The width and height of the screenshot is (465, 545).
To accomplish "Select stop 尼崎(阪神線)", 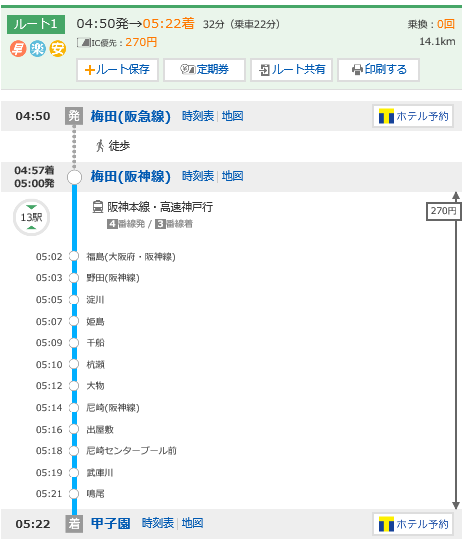I will coord(113,408).
